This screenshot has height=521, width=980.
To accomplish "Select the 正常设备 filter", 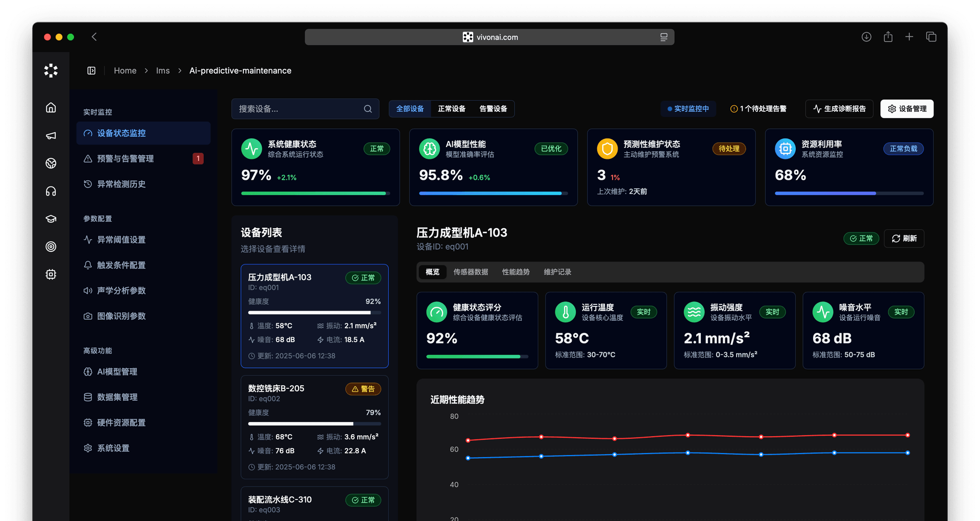I will point(451,109).
